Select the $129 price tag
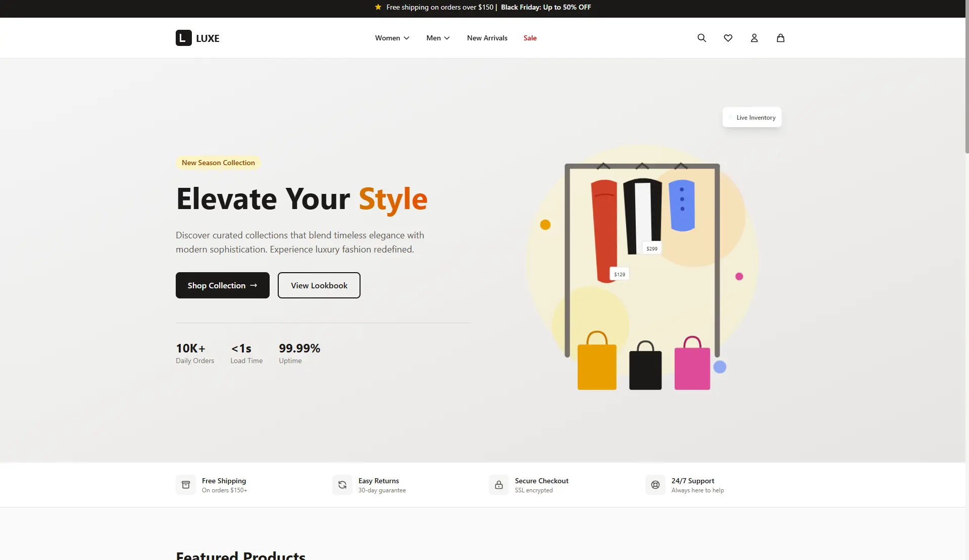 click(x=620, y=274)
